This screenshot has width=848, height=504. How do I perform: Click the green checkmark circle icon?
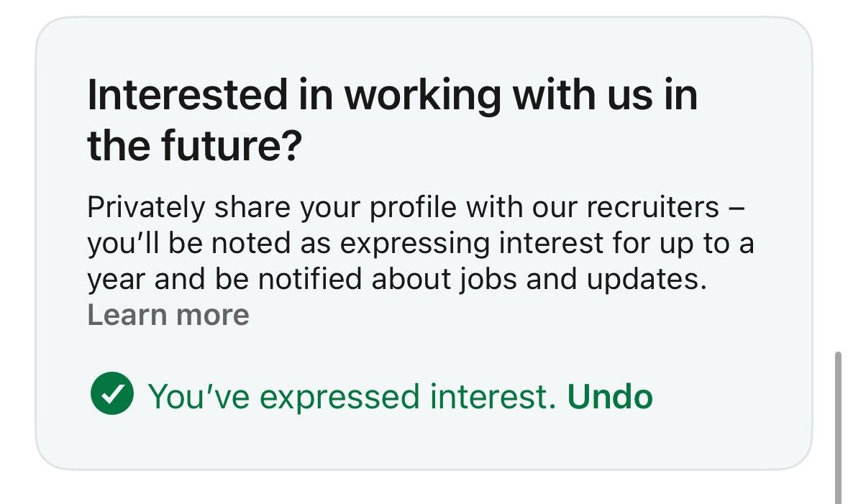tap(112, 394)
